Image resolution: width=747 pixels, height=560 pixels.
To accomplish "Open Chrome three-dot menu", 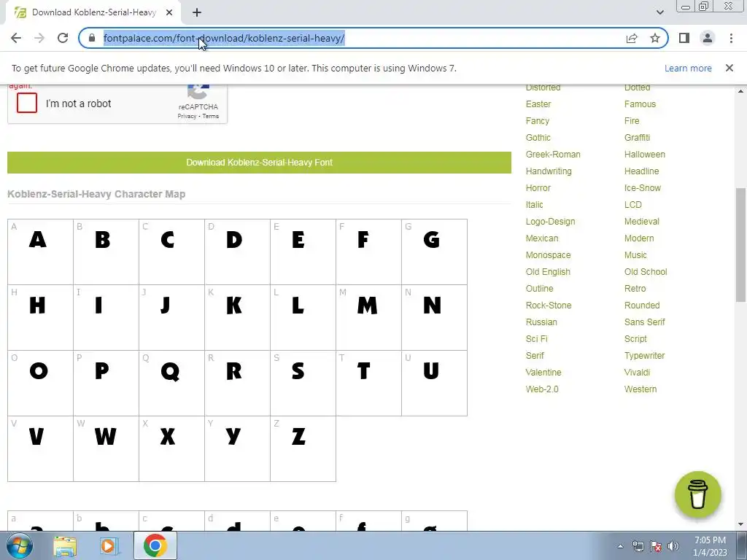I will [731, 38].
